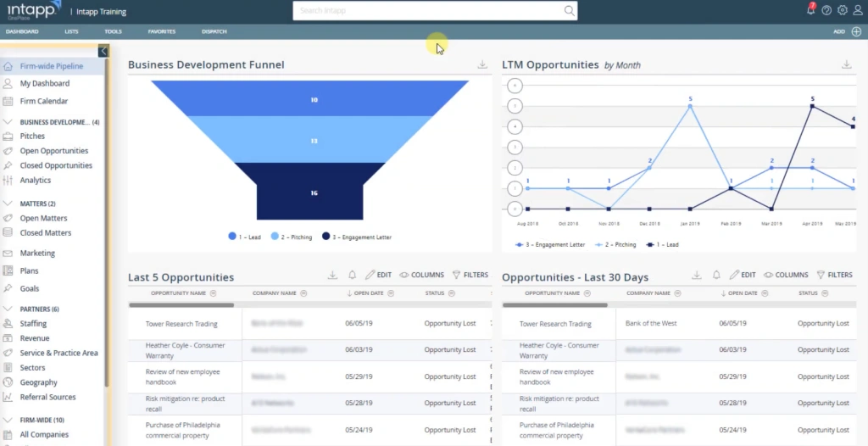Screen dimensions: 868x446
Task: Open Analytics in sidebar
Action: (36, 180)
